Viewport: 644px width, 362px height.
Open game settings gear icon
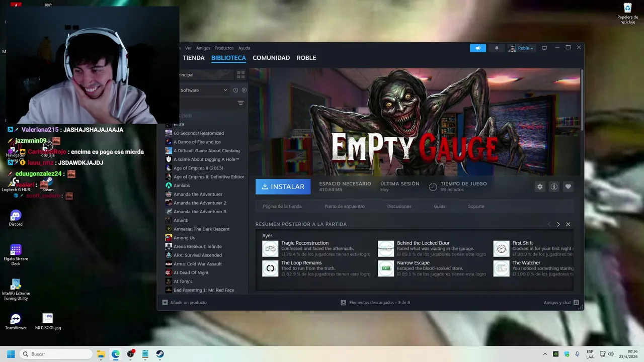(540, 187)
